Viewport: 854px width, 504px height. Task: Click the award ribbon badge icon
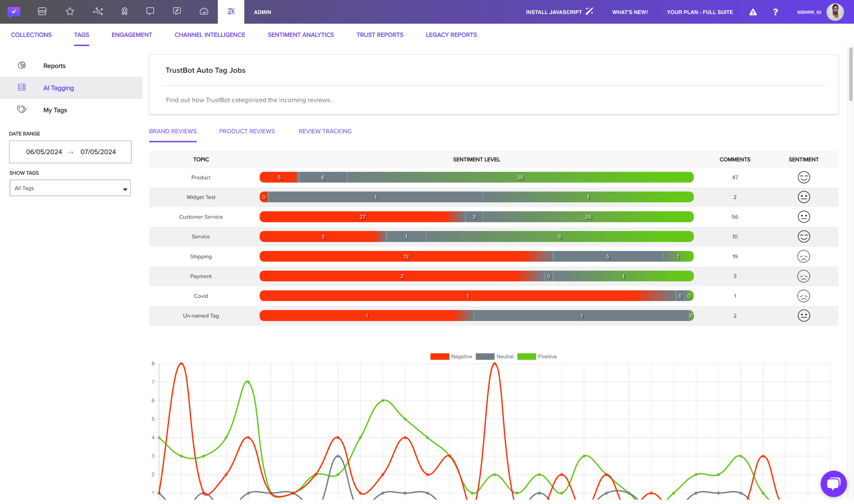[124, 12]
